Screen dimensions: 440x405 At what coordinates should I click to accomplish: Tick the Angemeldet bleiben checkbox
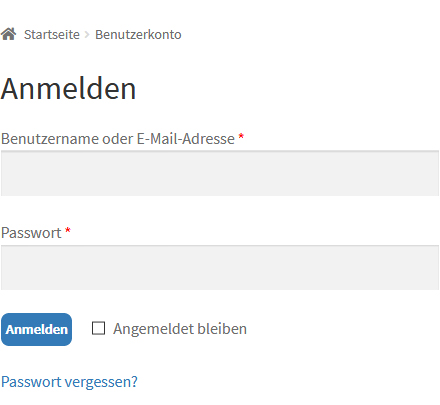98,328
